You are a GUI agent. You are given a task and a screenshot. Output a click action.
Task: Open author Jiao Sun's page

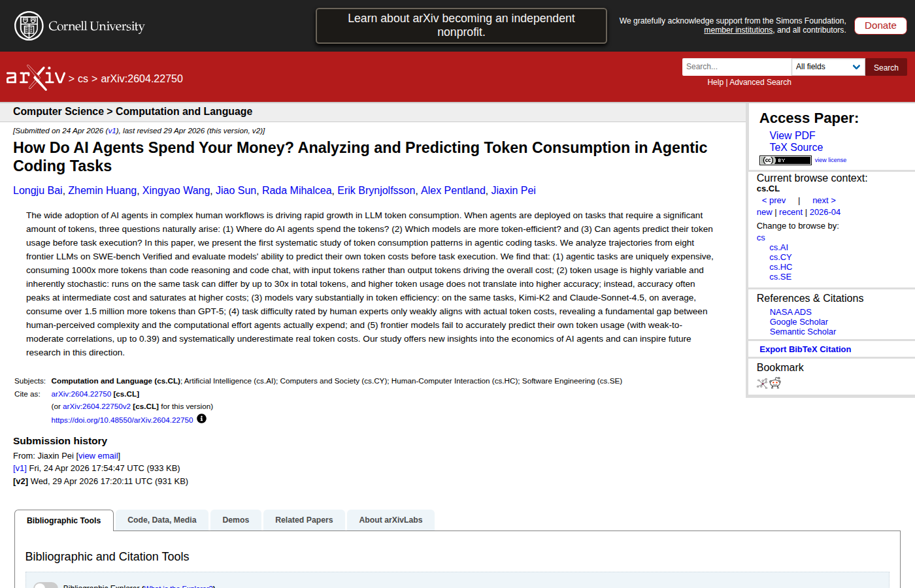click(236, 191)
